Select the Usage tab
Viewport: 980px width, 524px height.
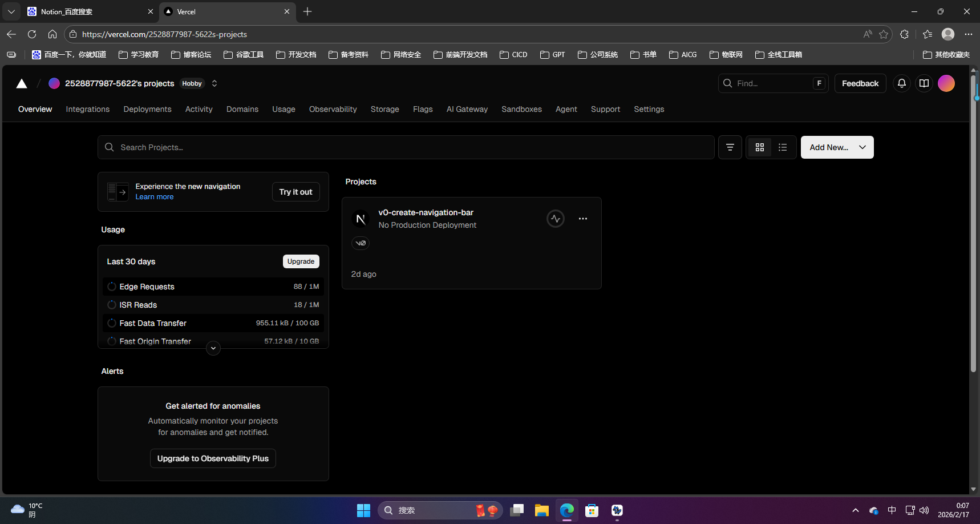click(x=284, y=109)
